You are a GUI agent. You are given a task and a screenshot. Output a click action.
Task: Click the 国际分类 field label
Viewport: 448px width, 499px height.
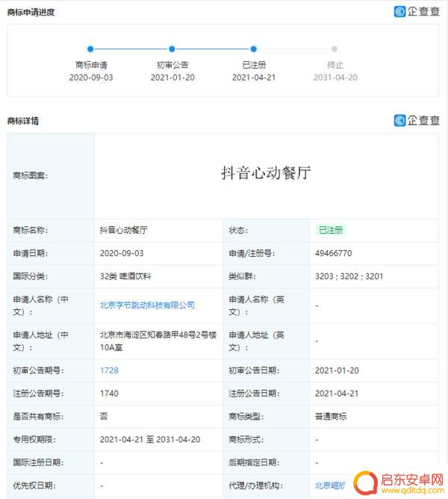[30, 276]
